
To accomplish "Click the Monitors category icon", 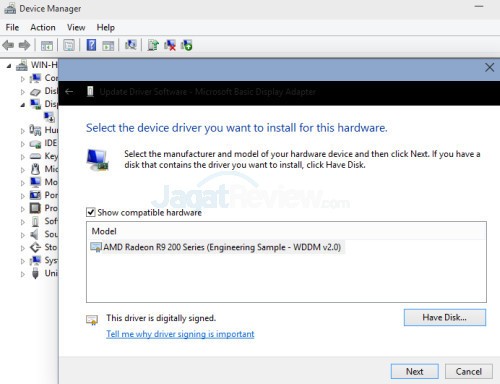I will [35, 182].
